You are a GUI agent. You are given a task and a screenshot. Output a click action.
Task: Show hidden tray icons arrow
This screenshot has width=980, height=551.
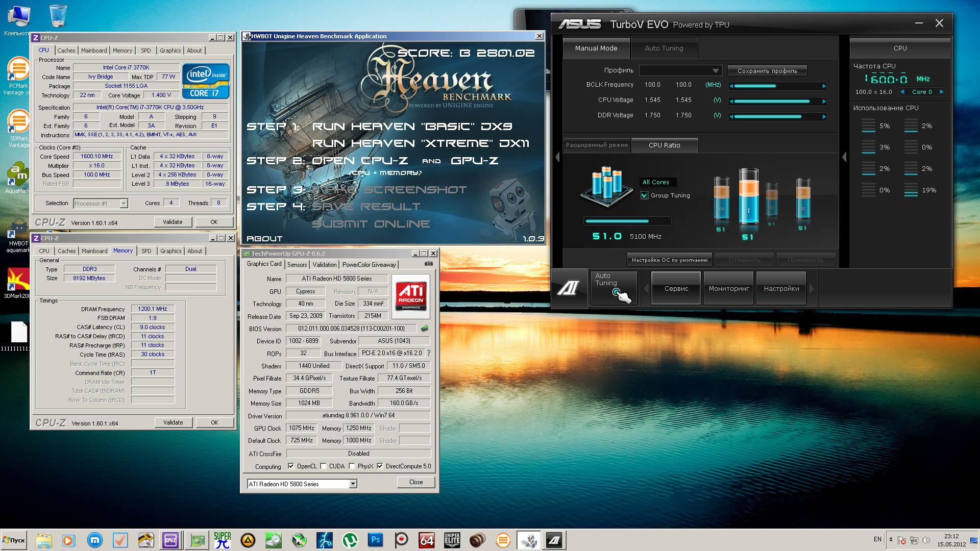[x=891, y=540]
